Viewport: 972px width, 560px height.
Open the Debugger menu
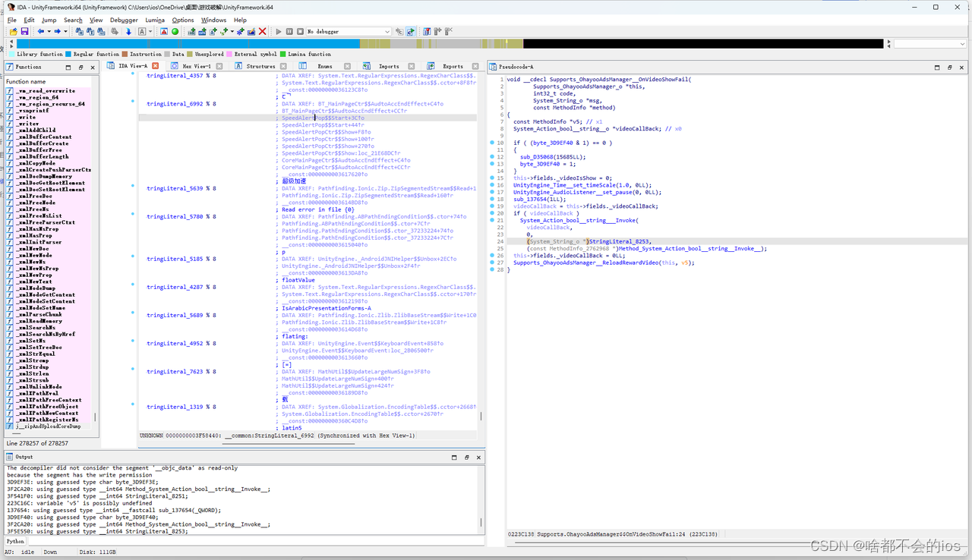coord(125,20)
